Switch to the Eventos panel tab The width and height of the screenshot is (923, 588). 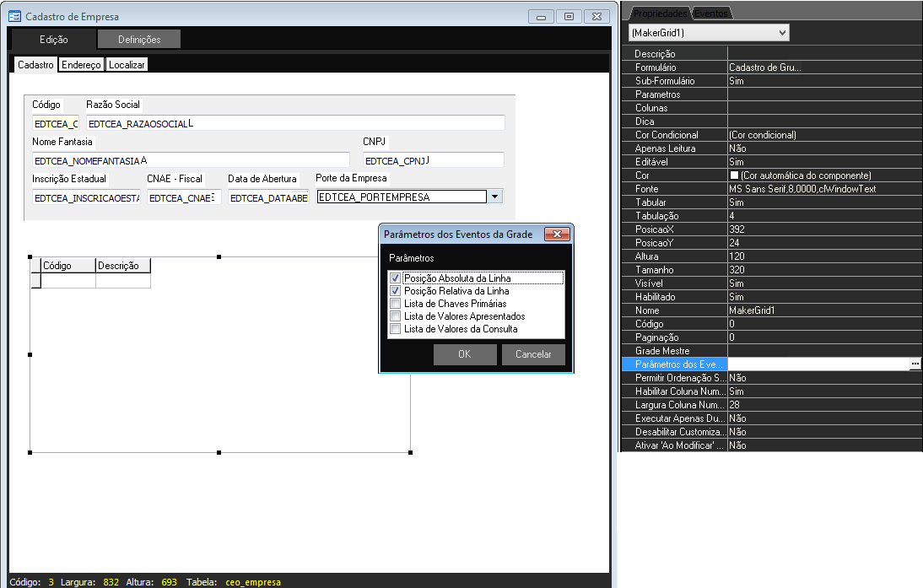click(711, 13)
